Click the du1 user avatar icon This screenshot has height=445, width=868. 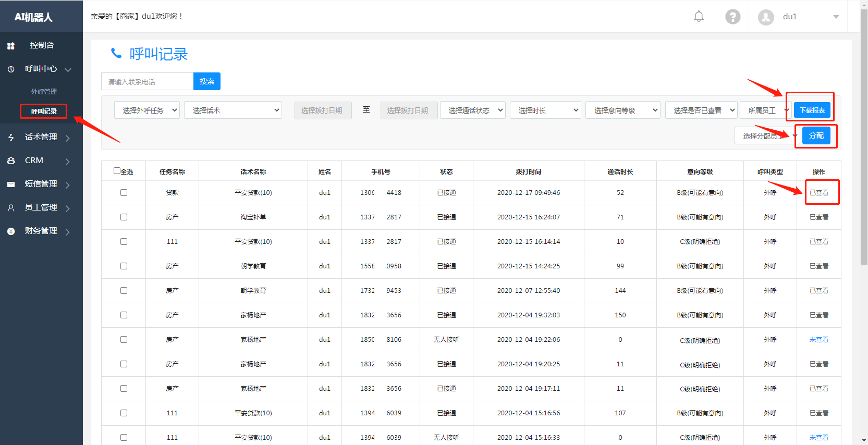[766, 17]
